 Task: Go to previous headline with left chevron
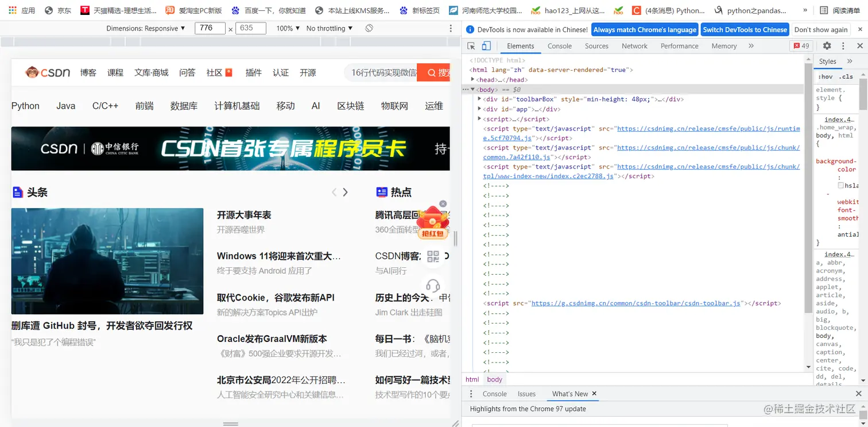coord(334,193)
